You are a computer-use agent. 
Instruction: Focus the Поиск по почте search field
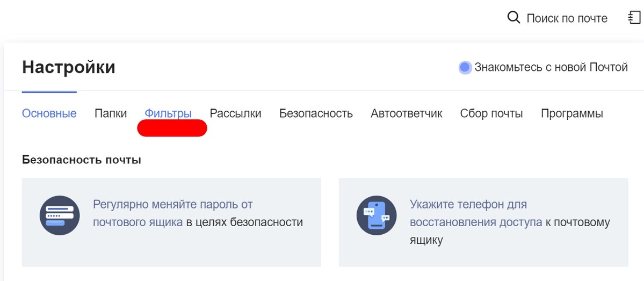pos(567,18)
